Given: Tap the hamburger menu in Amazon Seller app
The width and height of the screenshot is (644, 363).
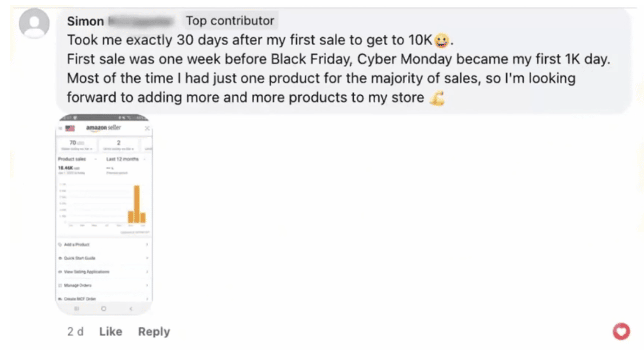Looking at the screenshot, I should (60, 128).
